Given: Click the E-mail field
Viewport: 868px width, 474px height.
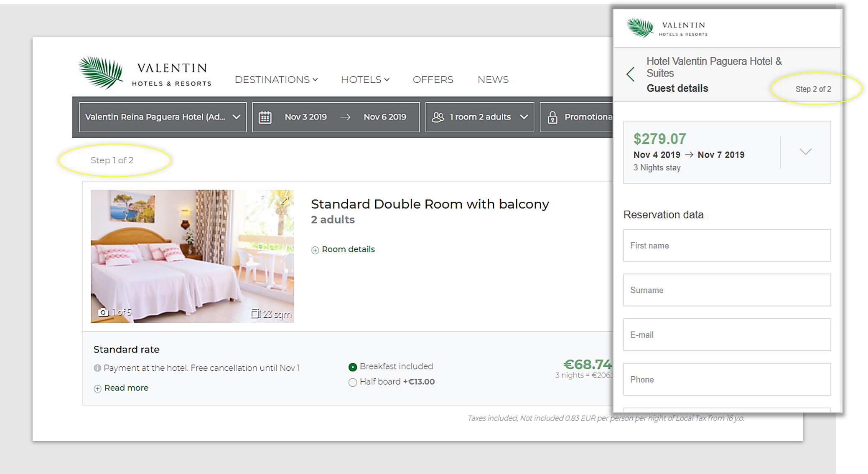Looking at the screenshot, I should pyautogui.click(x=727, y=335).
